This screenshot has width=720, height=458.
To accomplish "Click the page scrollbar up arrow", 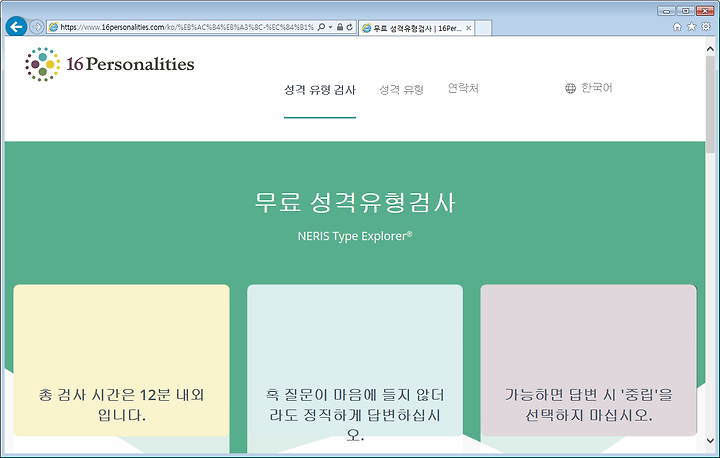I will [x=710, y=49].
